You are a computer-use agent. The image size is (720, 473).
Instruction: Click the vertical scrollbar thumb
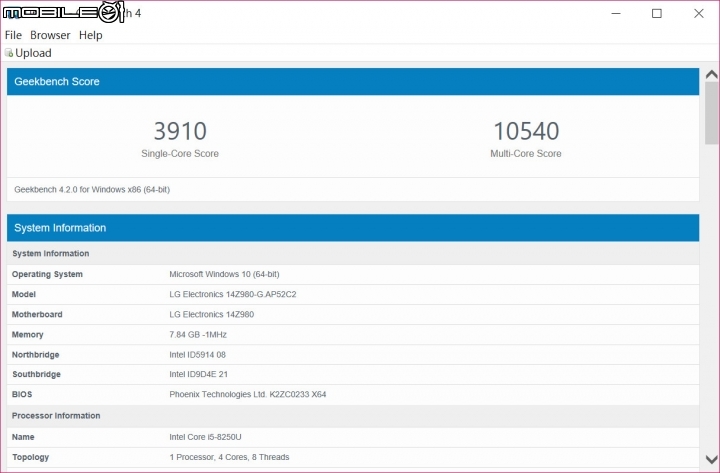click(x=712, y=113)
